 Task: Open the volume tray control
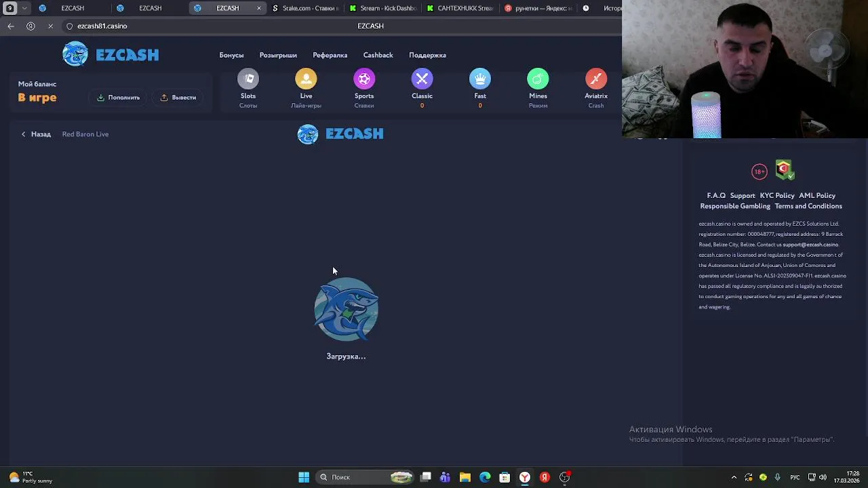point(823,477)
